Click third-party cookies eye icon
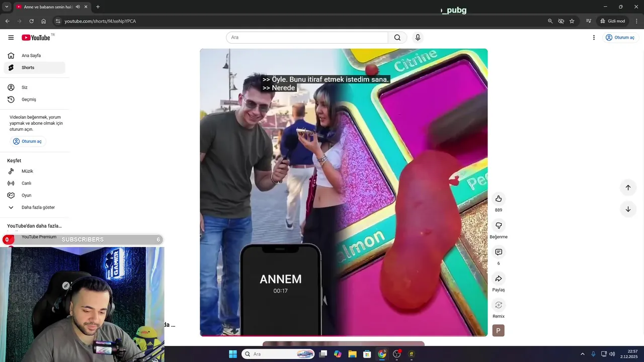This screenshot has height=362, width=644. 561,21
